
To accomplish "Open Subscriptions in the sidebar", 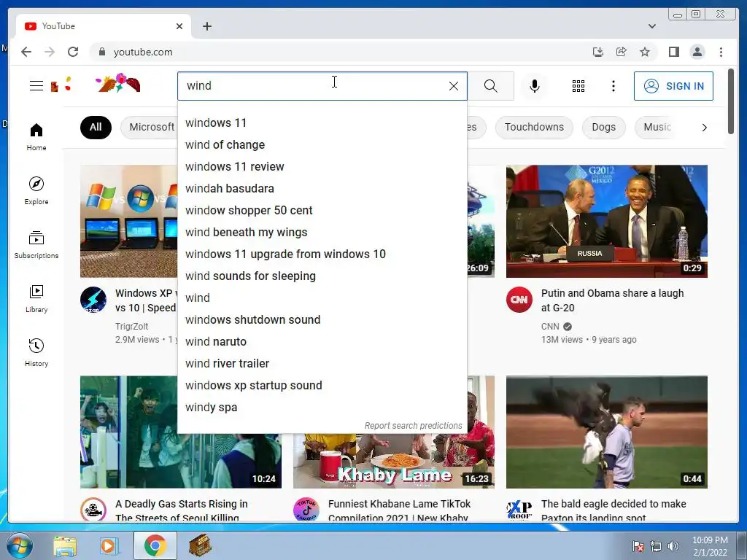I will (36, 245).
